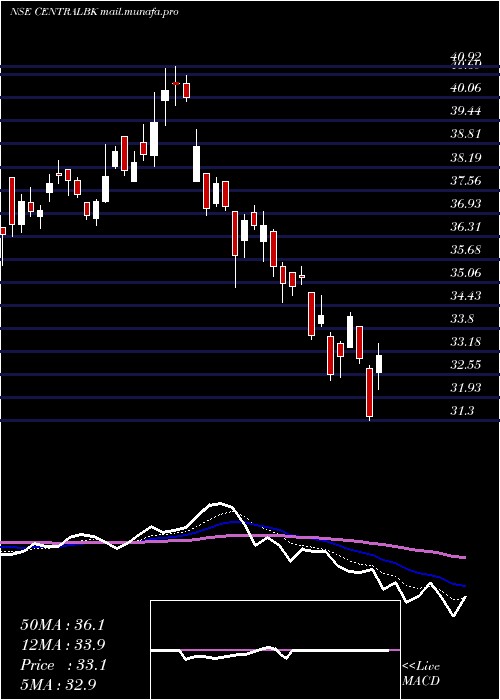Click the Price : 33.1 readout
Screen dimensions: 500x700
coord(62,665)
